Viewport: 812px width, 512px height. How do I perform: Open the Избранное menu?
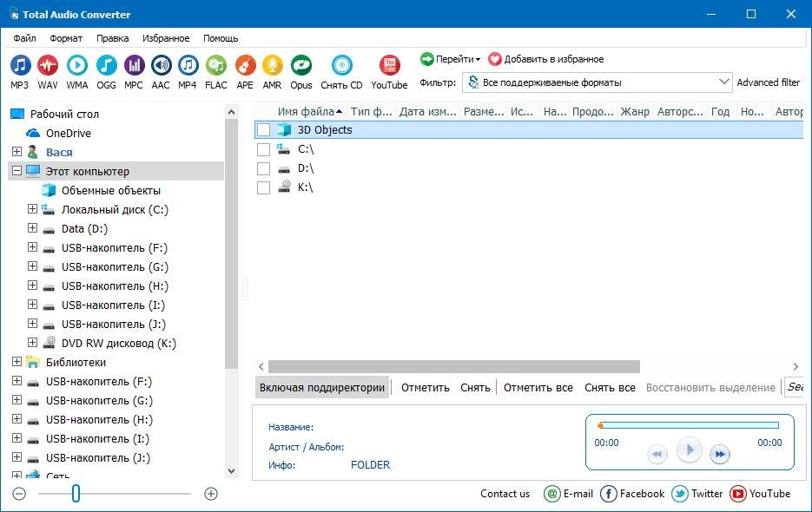coord(166,38)
